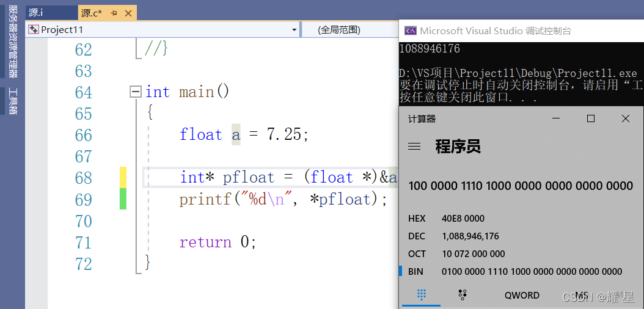This screenshot has height=309, width=644.
Task: Open the 服务器资源管理器 side panel tab
Action: pyautogui.click(x=12, y=42)
